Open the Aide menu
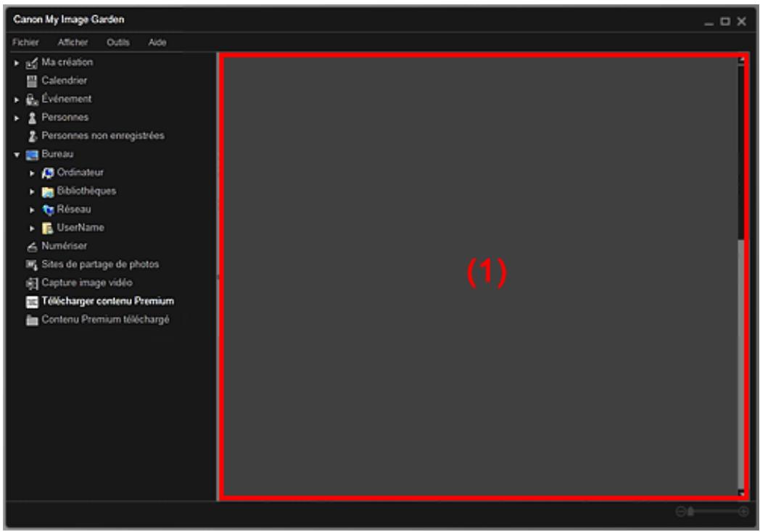Screen dimensions: 760x532 (157, 42)
